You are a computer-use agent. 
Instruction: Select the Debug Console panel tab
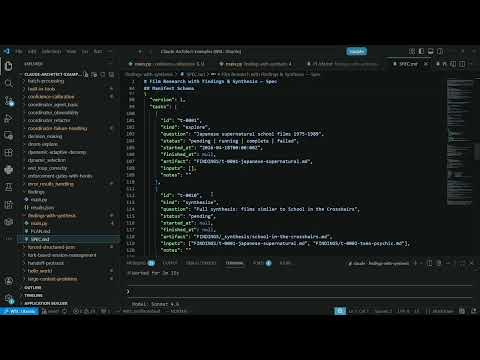[201, 263]
